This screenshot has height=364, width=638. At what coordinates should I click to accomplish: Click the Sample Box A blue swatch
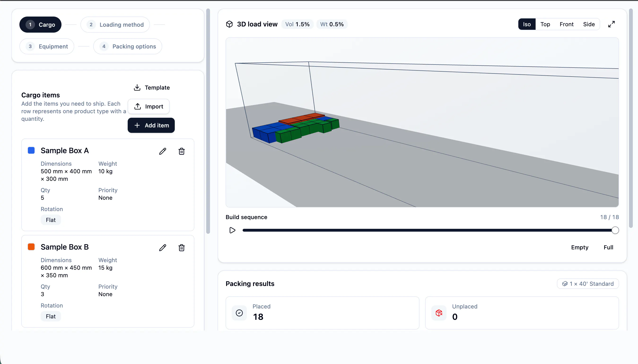click(x=31, y=151)
